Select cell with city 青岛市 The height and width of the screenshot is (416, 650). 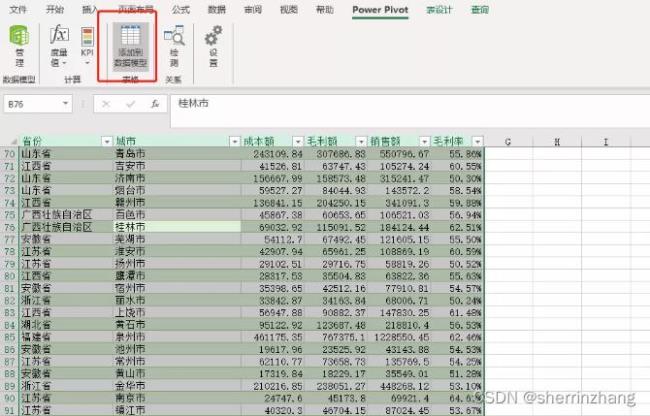(x=177, y=154)
